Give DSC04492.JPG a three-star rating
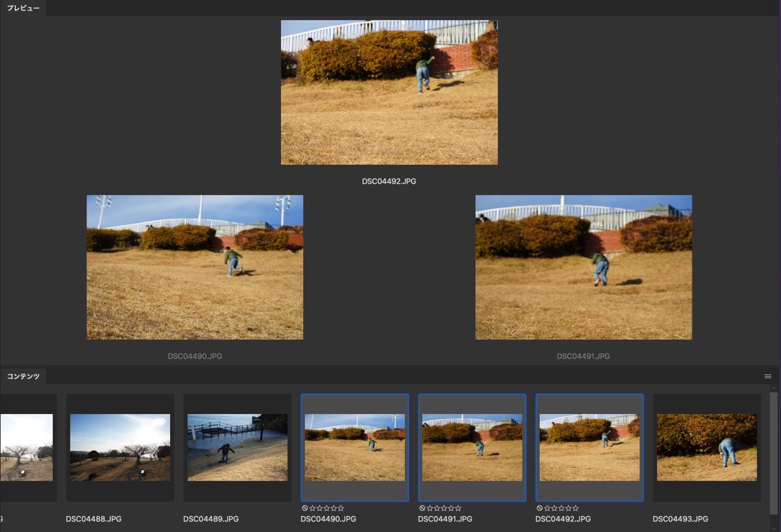This screenshot has height=532, width=781. click(x=561, y=508)
